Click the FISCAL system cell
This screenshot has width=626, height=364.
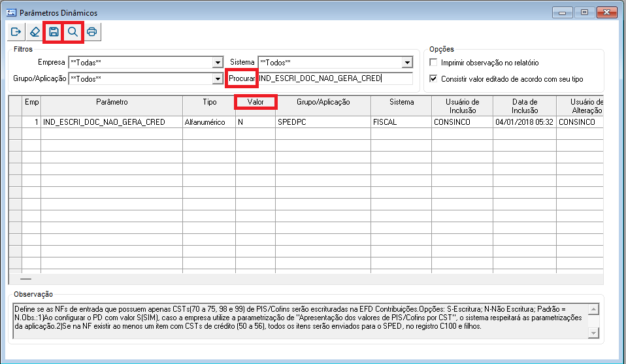coord(401,122)
